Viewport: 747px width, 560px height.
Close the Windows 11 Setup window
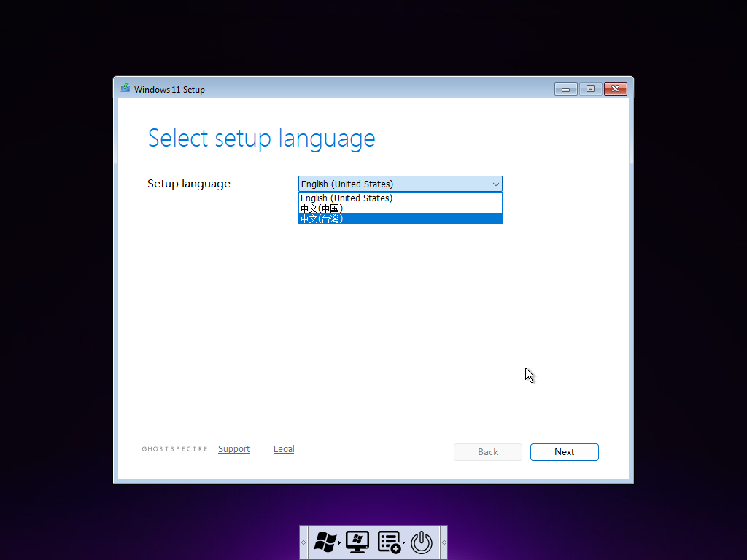pyautogui.click(x=615, y=89)
